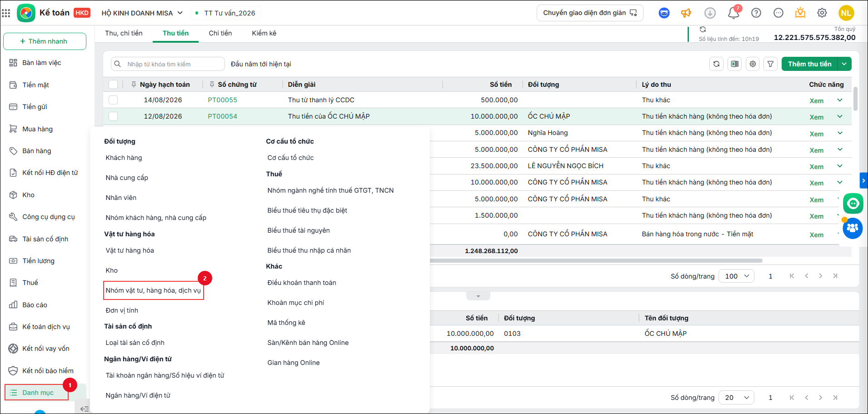This screenshot has height=414, width=868.
Task: Go to first page in upper pagination
Action: coord(792,276)
